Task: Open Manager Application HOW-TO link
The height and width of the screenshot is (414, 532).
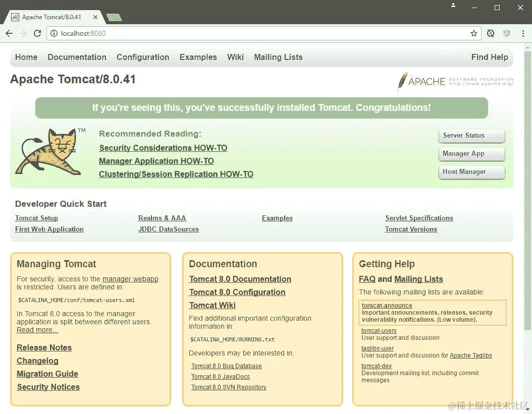Action: 156,161
